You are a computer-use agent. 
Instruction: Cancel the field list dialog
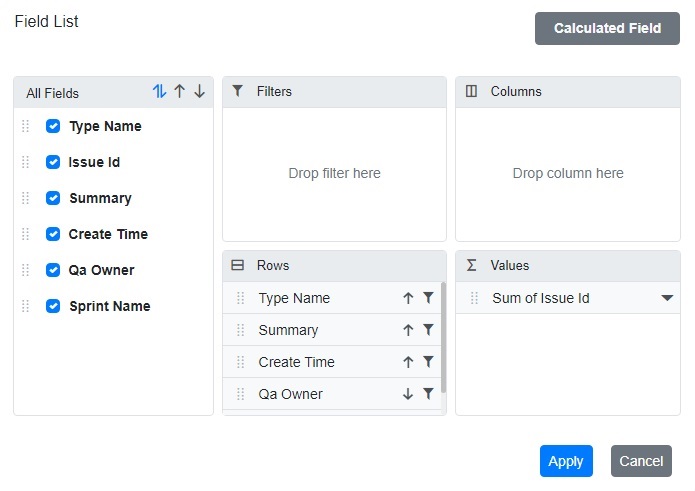tap(641, 461)
